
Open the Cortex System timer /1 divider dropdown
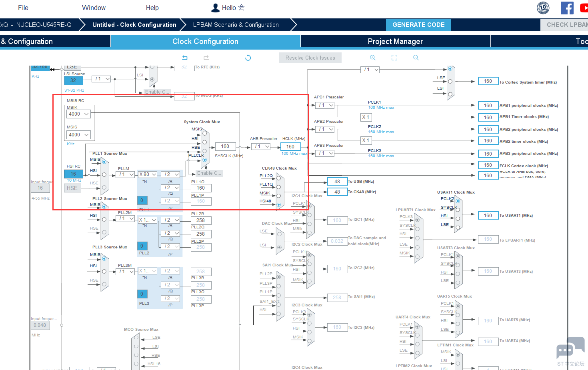370,70
